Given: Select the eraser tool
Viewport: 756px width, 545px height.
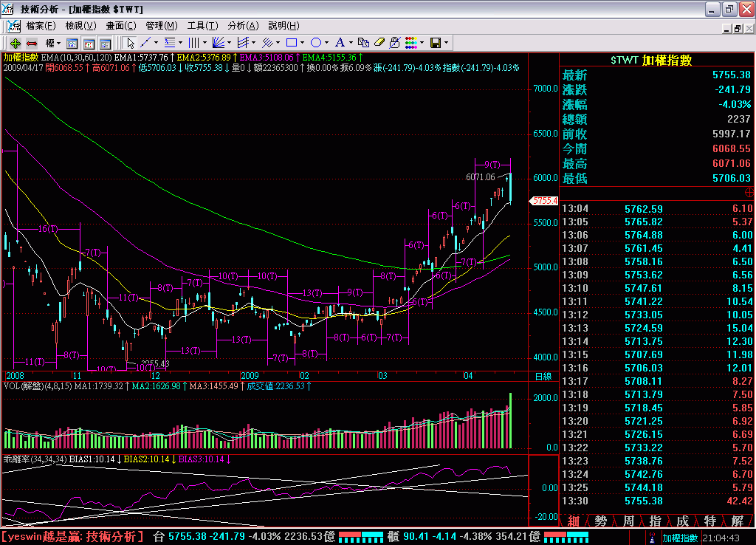Looking at the screenshot, I should click(x=379, y=43).
